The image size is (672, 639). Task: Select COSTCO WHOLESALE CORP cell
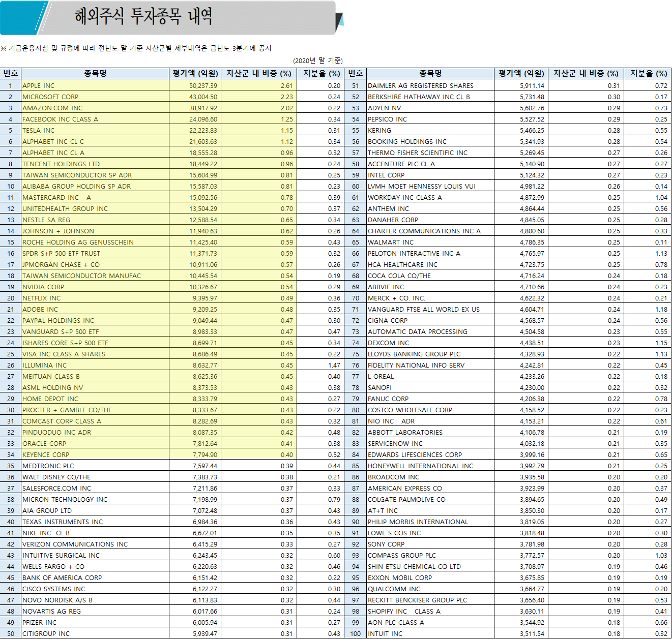430,410
